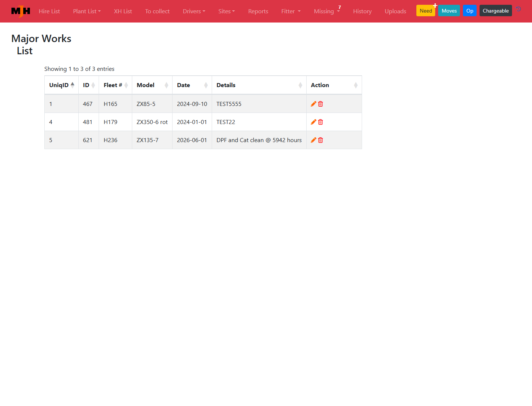Delete the TEST22 entry with trash icon
This screenshot has height=406, width=532.
point(321,122)
